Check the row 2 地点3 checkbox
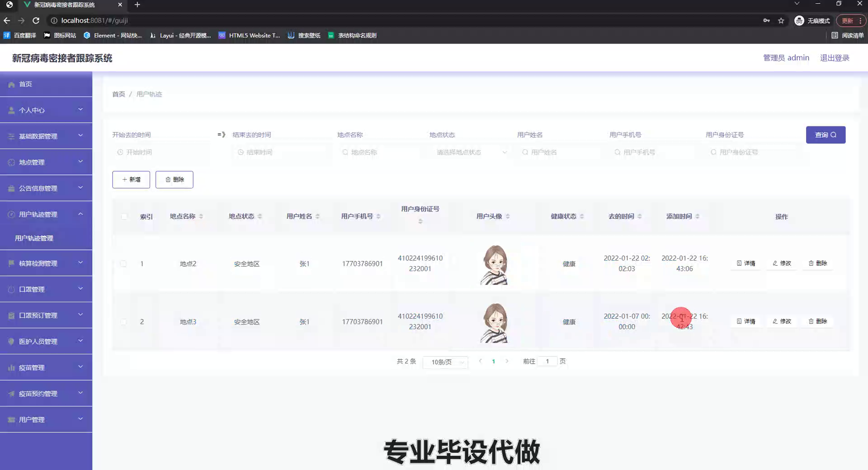 [x=123, y=322]
